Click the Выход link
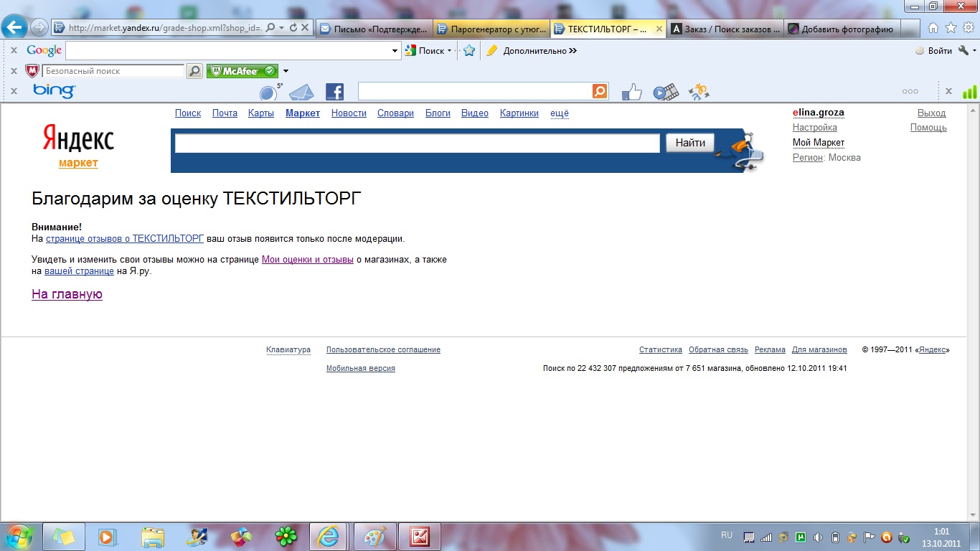 point(932,113)
